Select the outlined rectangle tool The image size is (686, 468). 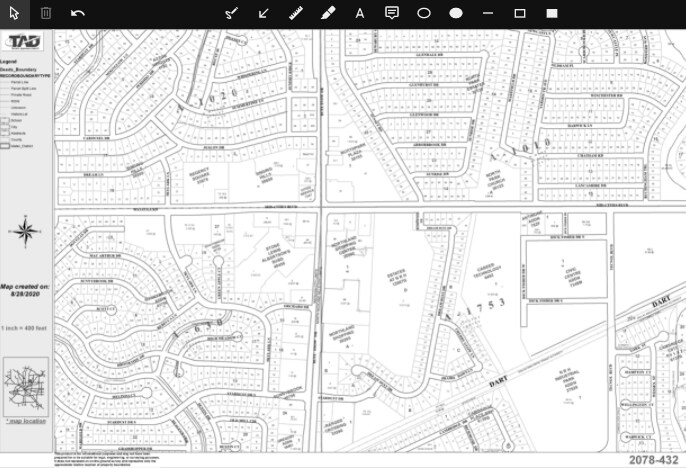point(520,13)
